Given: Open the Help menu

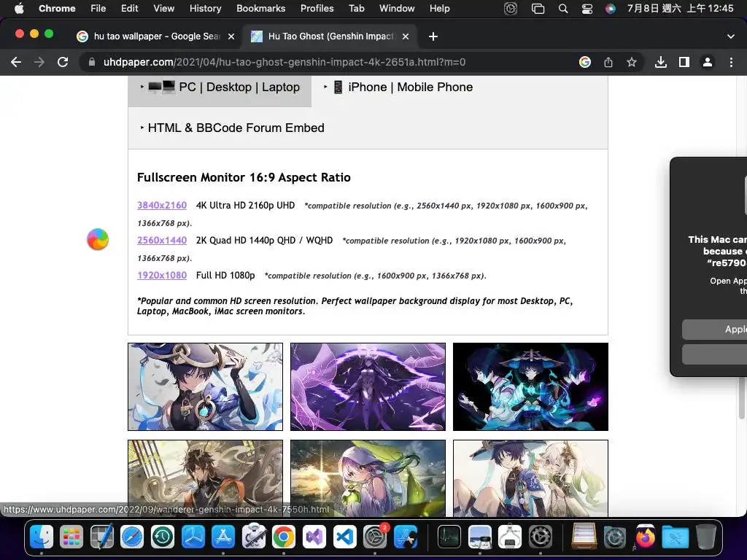Looking at the screenshot, I should (x=439, y=8).
